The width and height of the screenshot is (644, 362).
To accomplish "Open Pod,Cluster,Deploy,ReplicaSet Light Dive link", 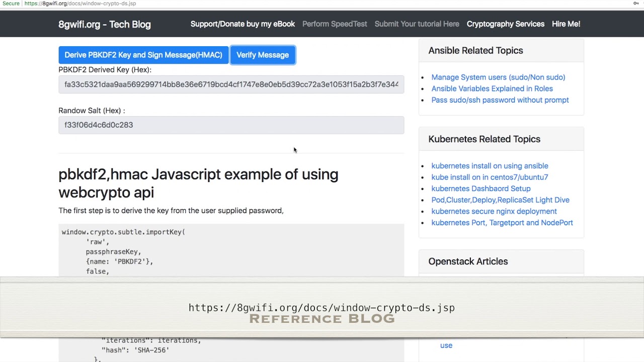I will click(x=500, y=200).
